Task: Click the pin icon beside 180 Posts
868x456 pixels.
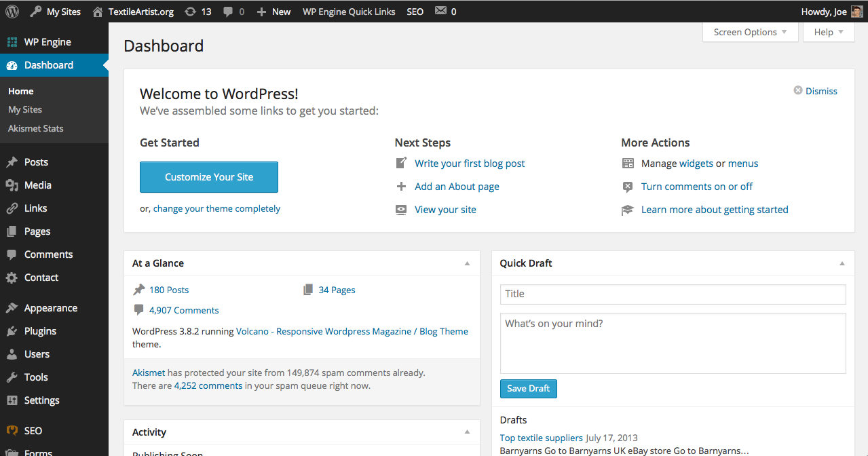Action: click(138, 290)
